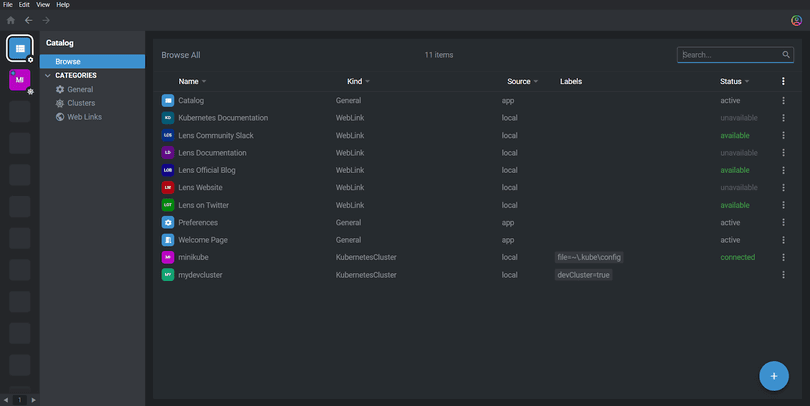This screenshot has height=406, width=810.
Task: Open the minikube cluster hotbar icon
Action: click(x=20, y=80)
